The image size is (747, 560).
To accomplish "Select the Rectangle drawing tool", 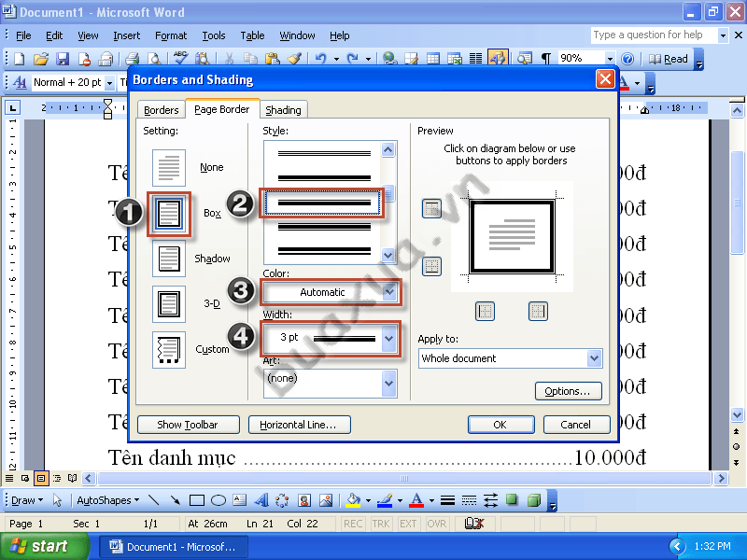I will [197, 500].
